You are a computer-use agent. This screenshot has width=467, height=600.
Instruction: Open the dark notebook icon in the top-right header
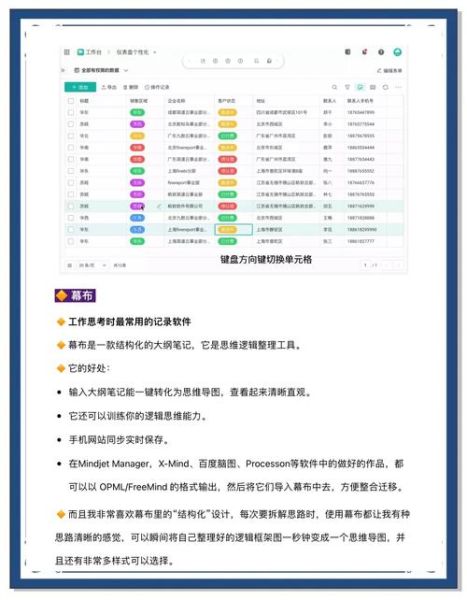(x=348, y=52)
